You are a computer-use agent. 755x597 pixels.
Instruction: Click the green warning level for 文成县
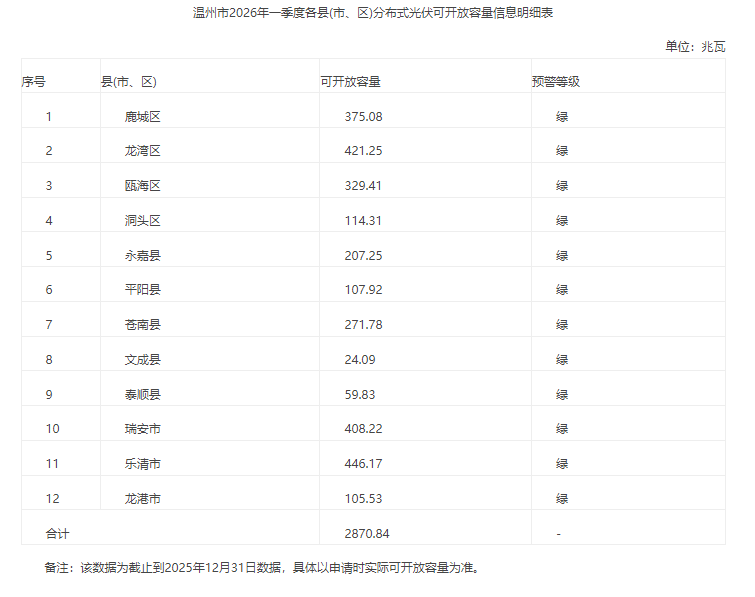coord(562,360)
